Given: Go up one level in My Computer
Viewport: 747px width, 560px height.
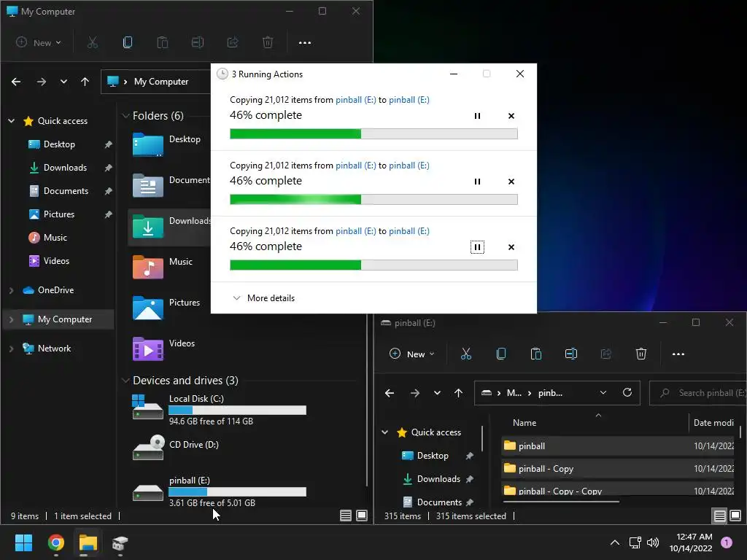Looking at the screenshot, I should 85,82.
